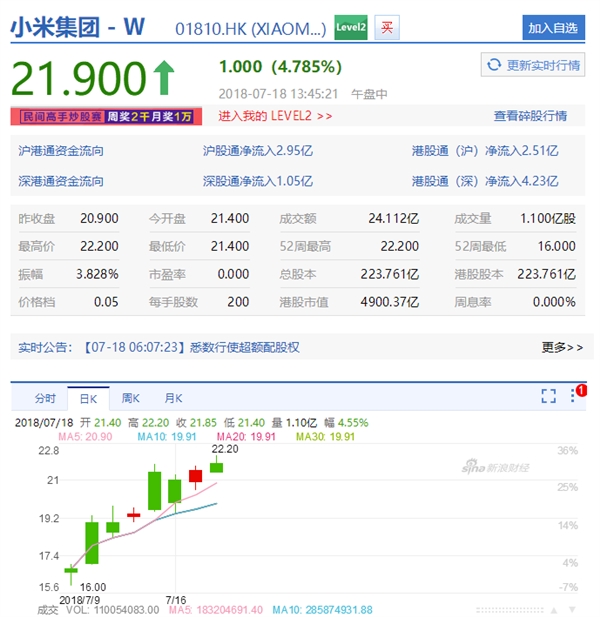Screen dimensions: 600x617
Task: Click 今开盘 value 21.400
Action: point(230,218)
